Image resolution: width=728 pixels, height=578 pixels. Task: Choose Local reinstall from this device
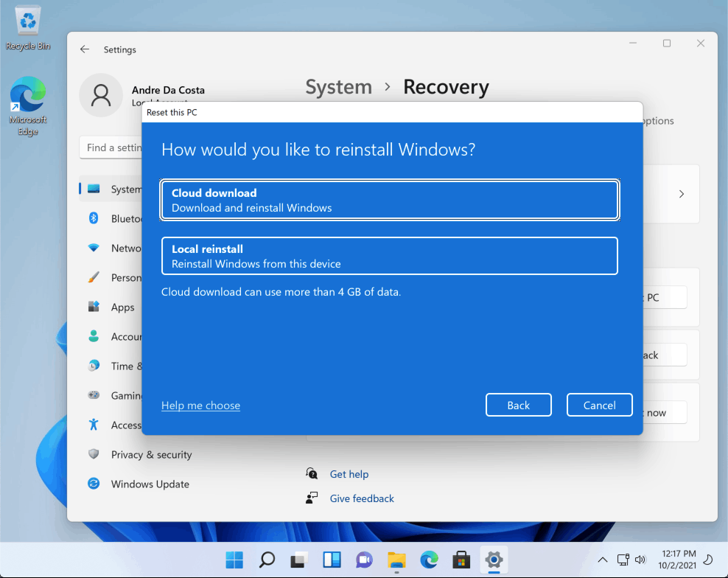(389, 256)
